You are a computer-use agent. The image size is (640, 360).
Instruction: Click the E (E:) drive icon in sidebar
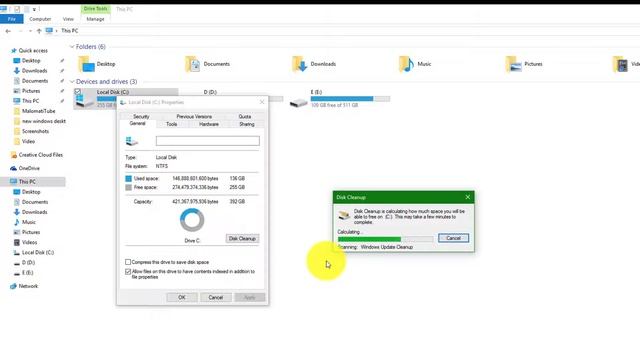[x=17, y=273]
